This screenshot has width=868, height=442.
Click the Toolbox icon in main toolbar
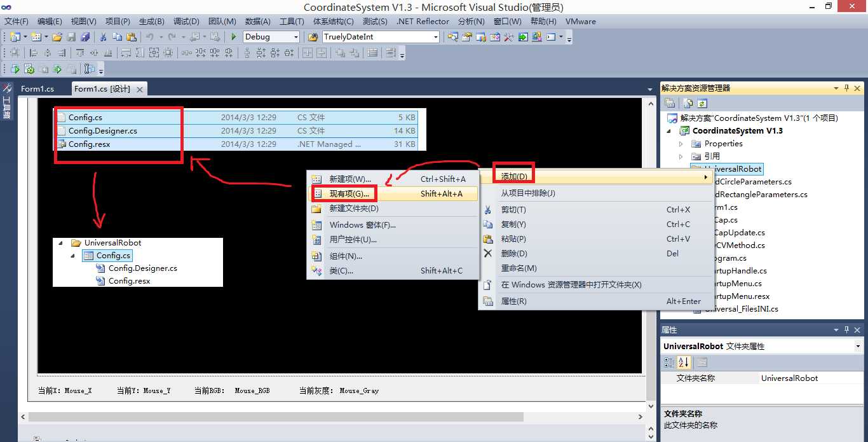point(508,37)
